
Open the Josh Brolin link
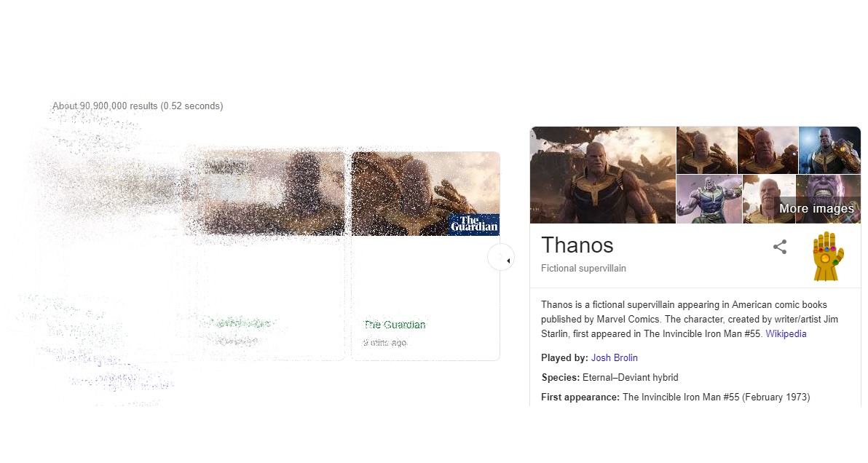pos(614,357)
